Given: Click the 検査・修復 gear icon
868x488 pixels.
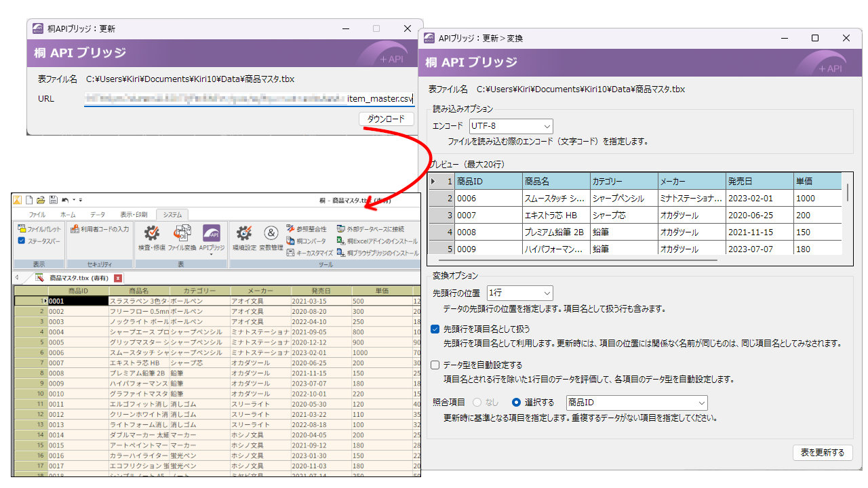Looking at the screenshot, I should 152,234.
